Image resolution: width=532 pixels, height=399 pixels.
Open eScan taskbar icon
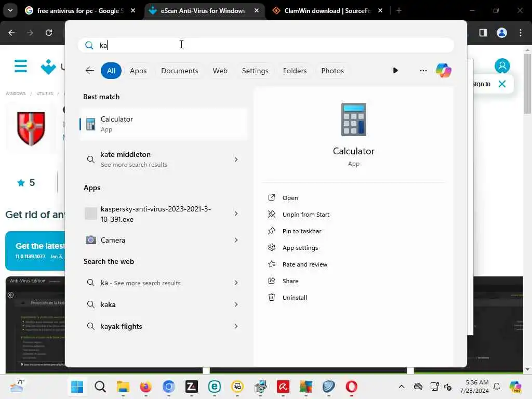coord(215,387)
